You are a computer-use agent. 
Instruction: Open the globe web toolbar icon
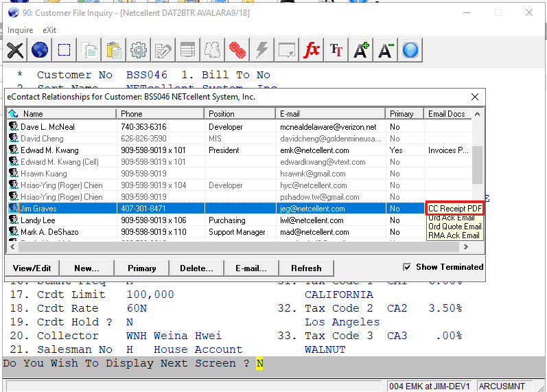(40, 50)
